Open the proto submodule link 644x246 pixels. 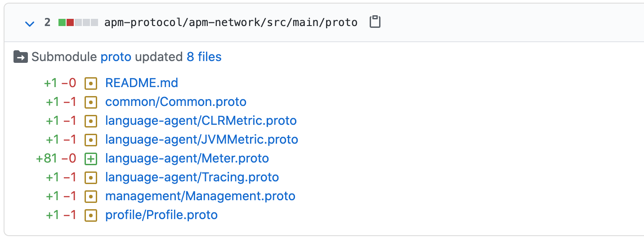(116, 57)
